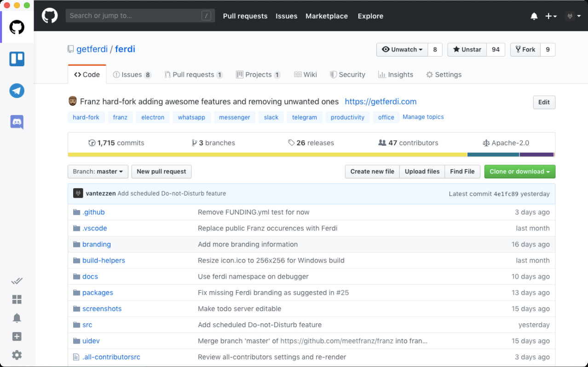Click the yellow language bar segment

[x=267, y=155]
